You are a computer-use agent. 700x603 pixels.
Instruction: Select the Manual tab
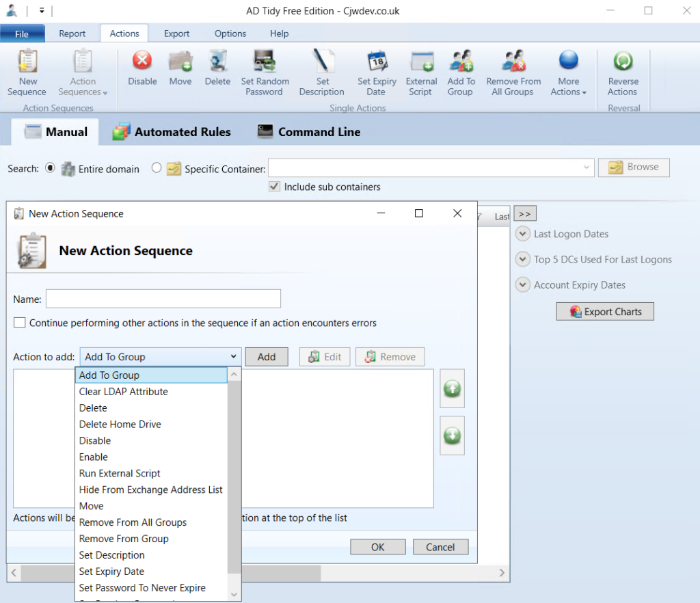click(x=55, y=132)
